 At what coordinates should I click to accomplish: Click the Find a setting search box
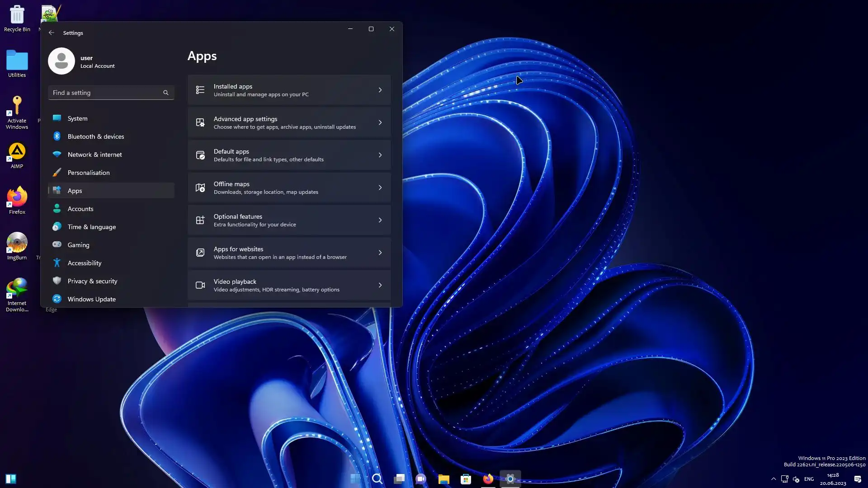[106, 93]
